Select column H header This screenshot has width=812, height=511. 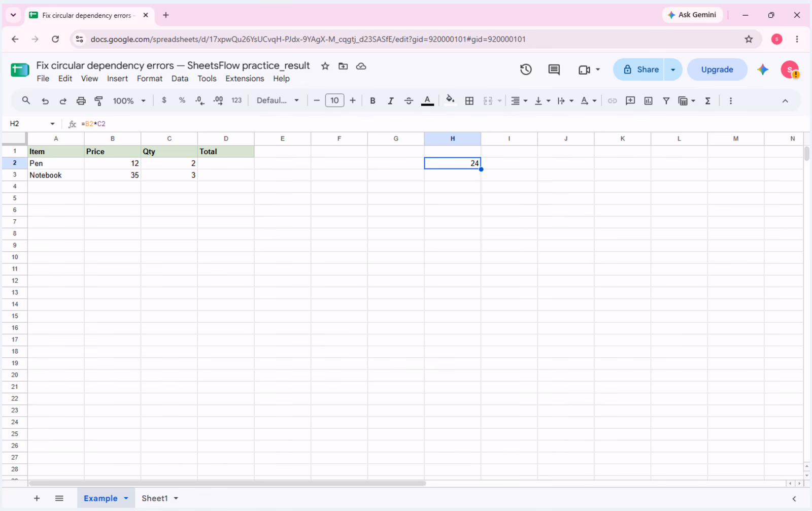click(x=453, y=139)
